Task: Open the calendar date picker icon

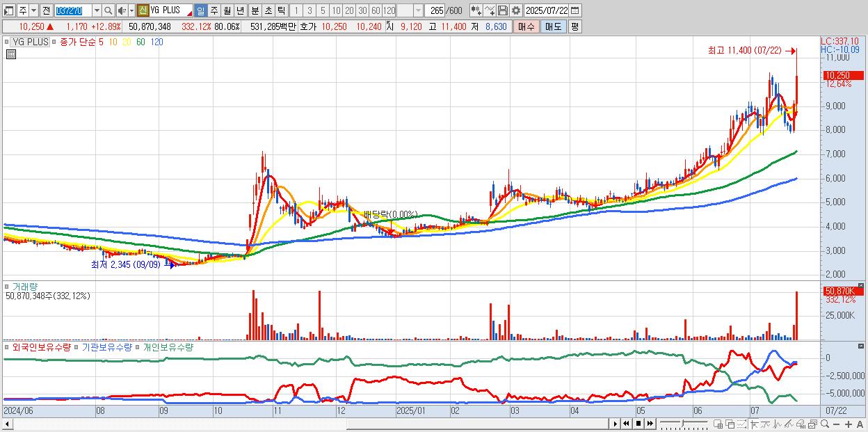Action: [x=575, y=10]
